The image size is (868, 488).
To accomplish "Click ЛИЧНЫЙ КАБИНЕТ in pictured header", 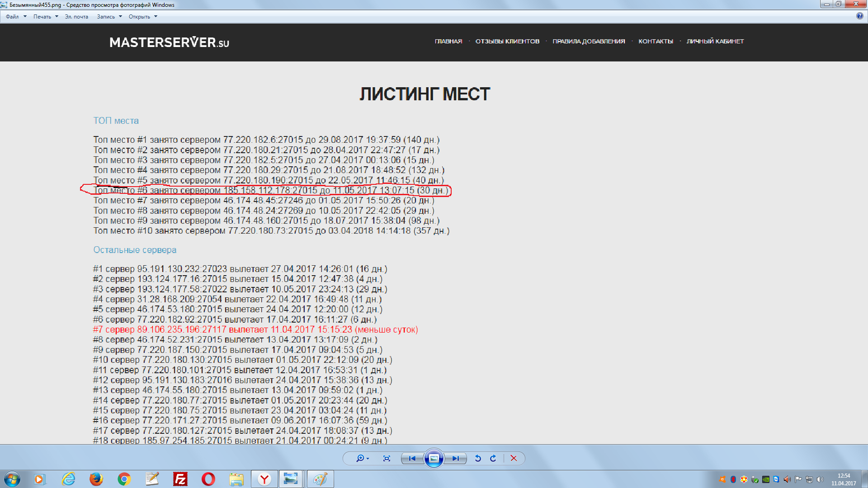I will 715,41.
